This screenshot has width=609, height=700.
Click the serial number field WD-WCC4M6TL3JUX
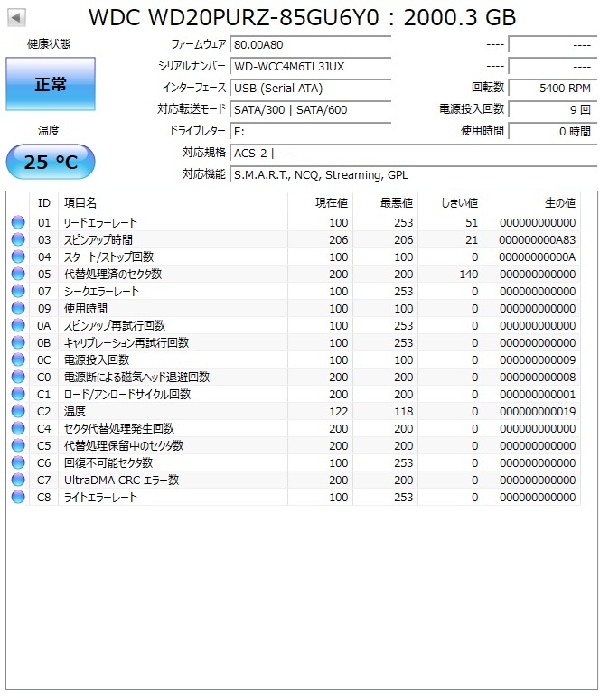[311, 67]
